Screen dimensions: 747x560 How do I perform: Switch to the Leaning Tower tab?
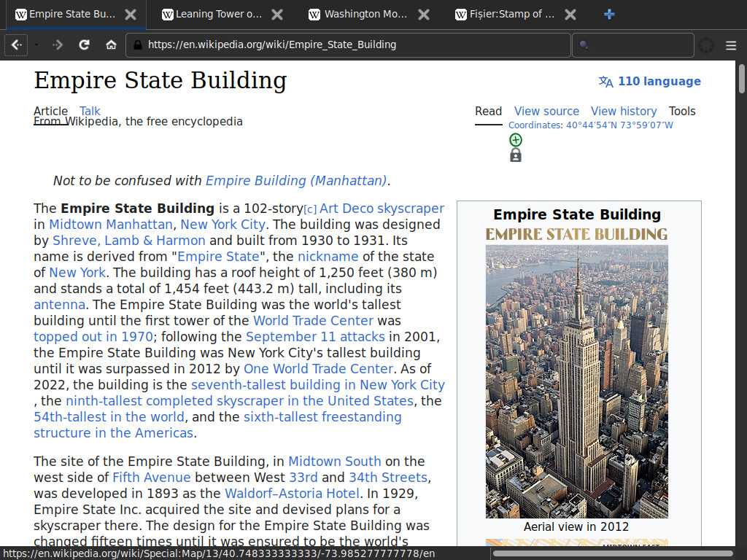218,15
